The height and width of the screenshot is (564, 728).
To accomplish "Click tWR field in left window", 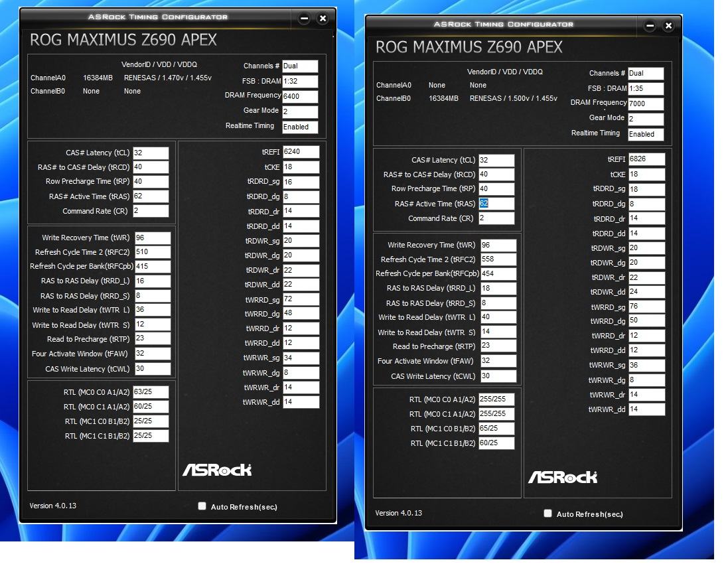I will pyautogui.click(x=153, y=238).
